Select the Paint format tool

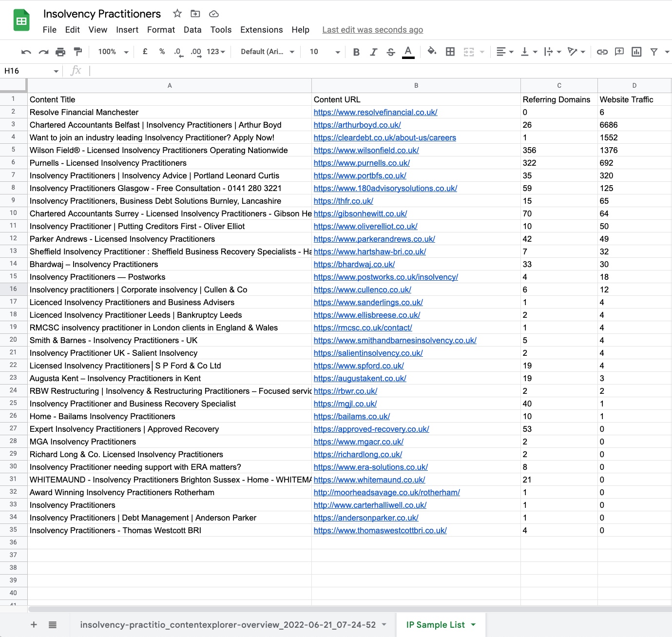point(78,52)
